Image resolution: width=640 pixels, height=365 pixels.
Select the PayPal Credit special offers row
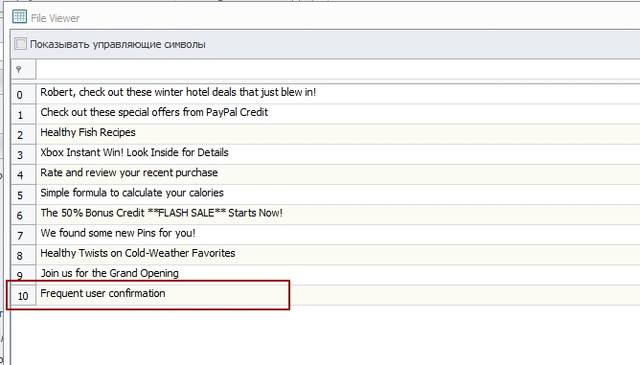338,114
